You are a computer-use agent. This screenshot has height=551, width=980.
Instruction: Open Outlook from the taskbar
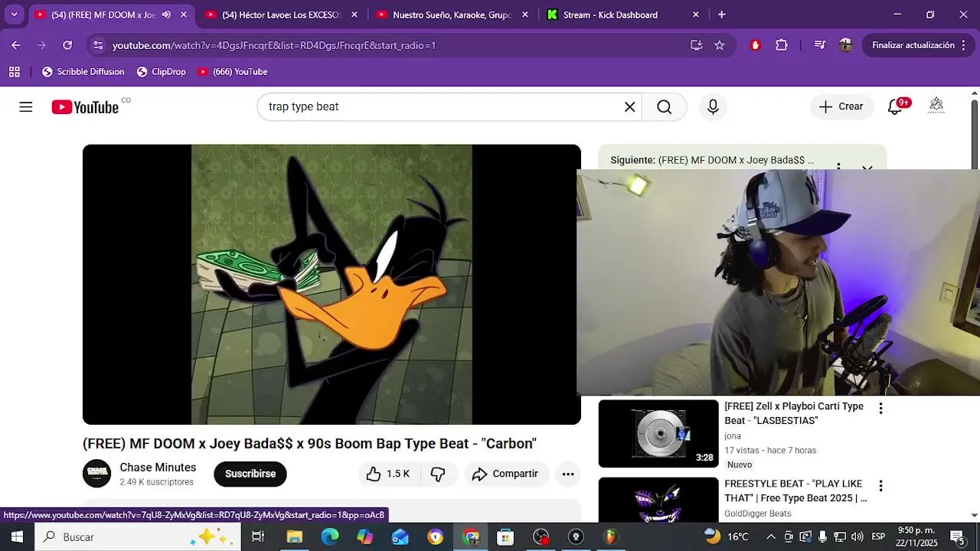(400, 536)
